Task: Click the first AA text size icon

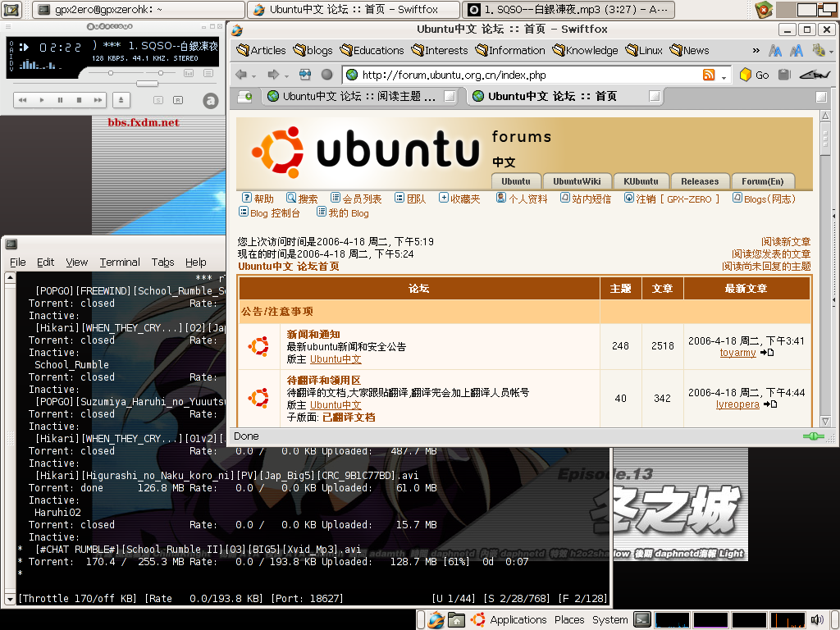Action: pyautogui.click(x=774, y=51)
